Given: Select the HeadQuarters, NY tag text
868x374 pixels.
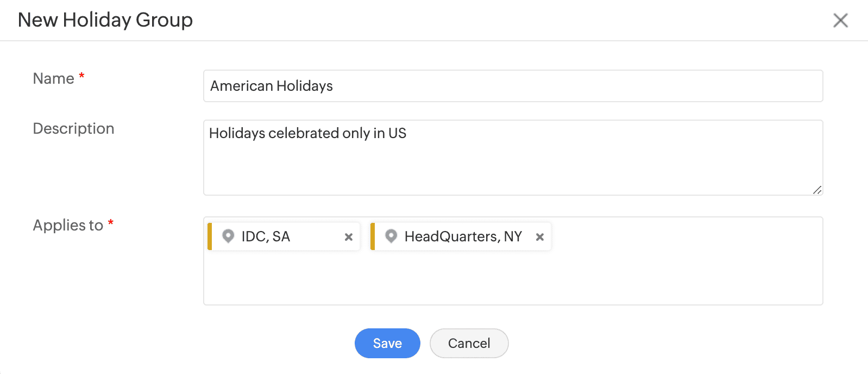Looking at the screenshot, I should pos(463,236).
